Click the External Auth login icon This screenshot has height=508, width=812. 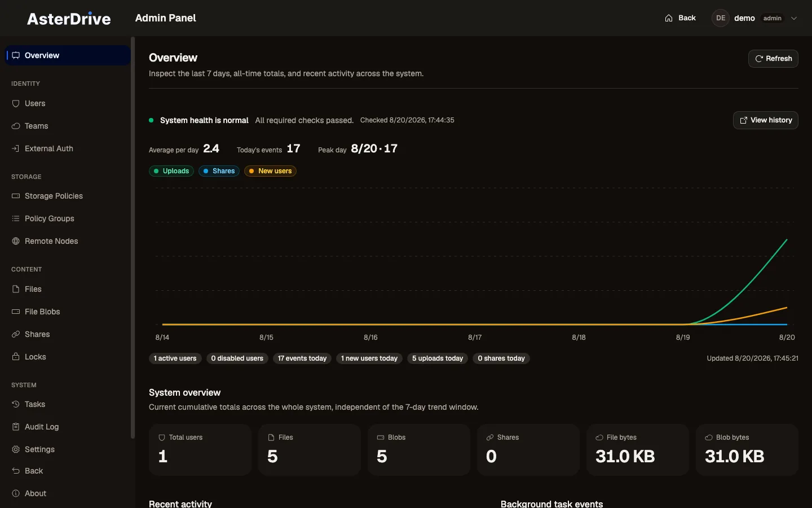pos(16,148)
